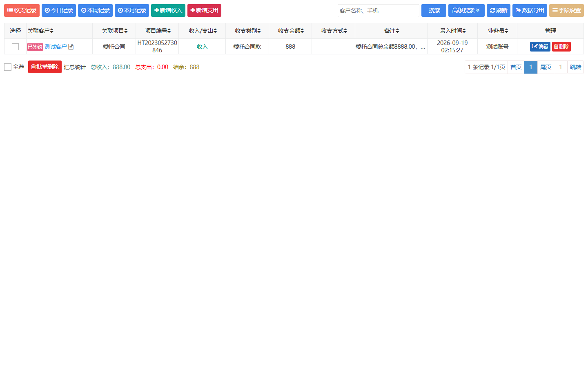Image resolution: width=588 pixels, height=368 pixels.
Task: Refresh the list with 刷新
Action: point(499,10)
